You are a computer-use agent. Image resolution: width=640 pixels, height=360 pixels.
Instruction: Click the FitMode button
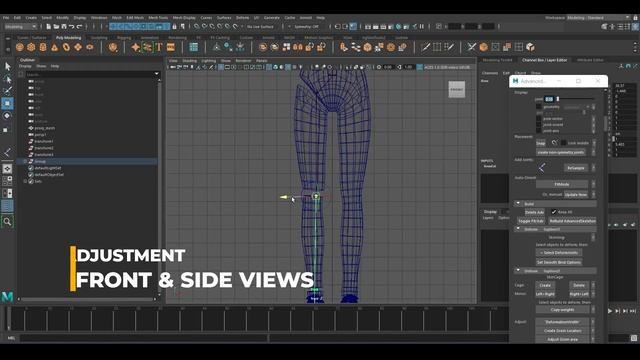point(562,184)
